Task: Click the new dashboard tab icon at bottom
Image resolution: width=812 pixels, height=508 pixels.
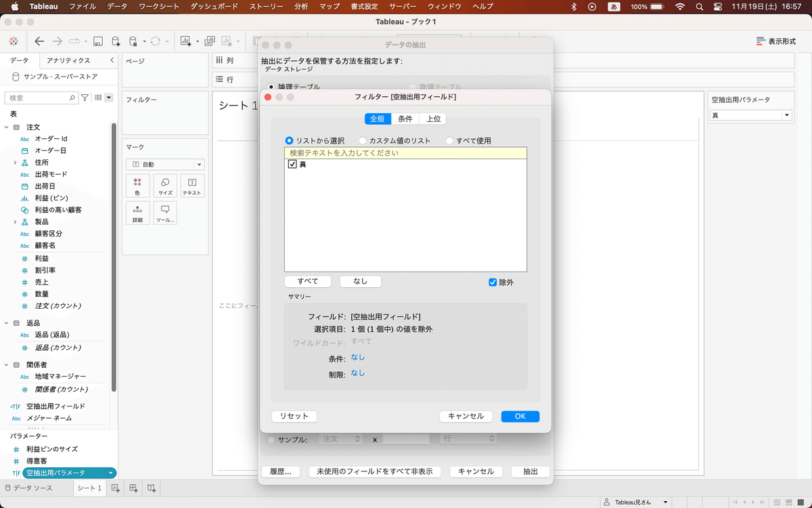Action: [x=134, y=488]
